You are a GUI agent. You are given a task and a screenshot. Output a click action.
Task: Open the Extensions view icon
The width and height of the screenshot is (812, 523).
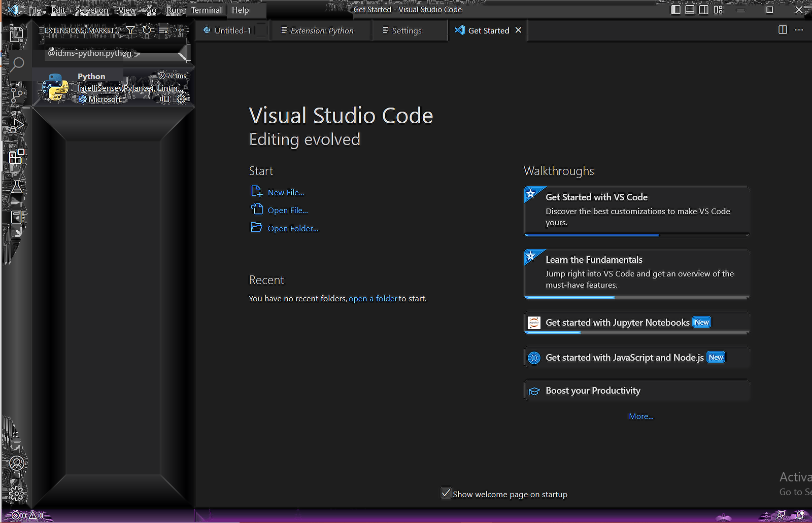[17, 156]
